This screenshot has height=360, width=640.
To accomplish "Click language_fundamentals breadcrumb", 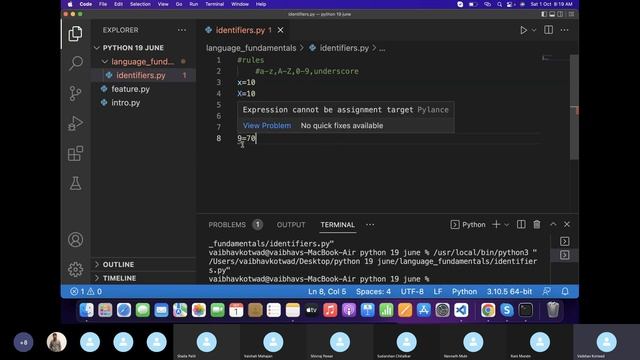I will 251,48.
